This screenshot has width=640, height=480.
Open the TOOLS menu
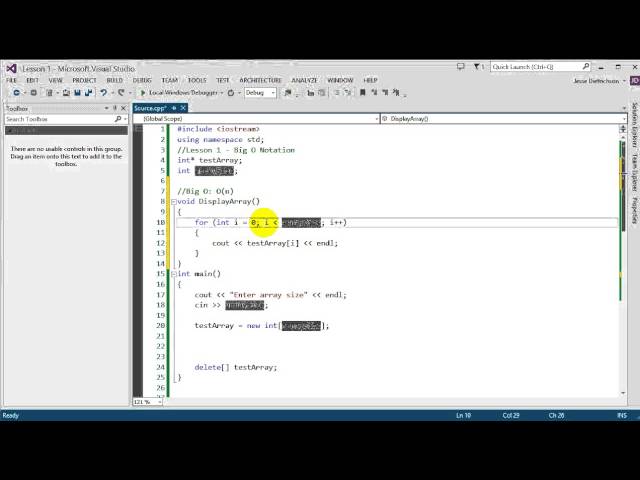click(197, 80)
